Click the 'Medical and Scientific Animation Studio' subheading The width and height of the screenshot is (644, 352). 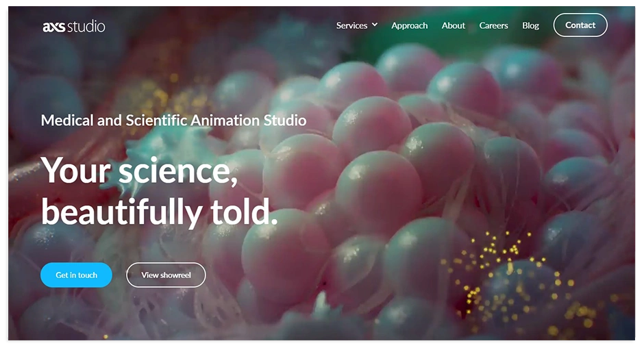[x=173, y=121]
